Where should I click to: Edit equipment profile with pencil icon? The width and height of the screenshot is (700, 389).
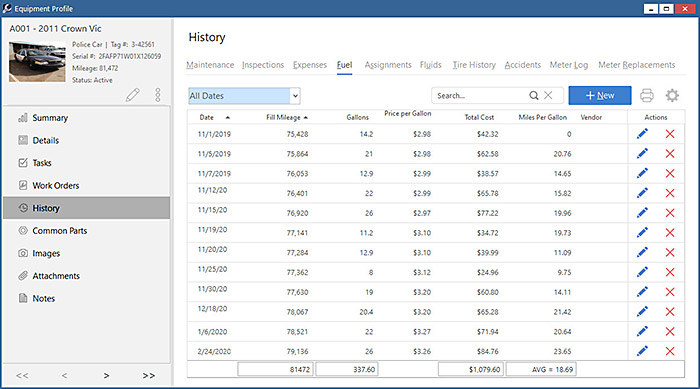pos(133,95)
